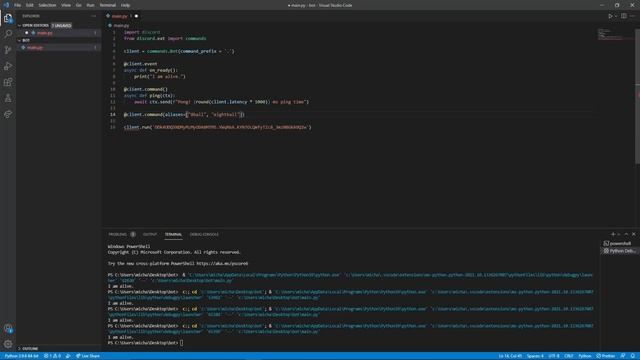Open the Run and Debug view
This screenshot has width=640, height=360.
8,66
